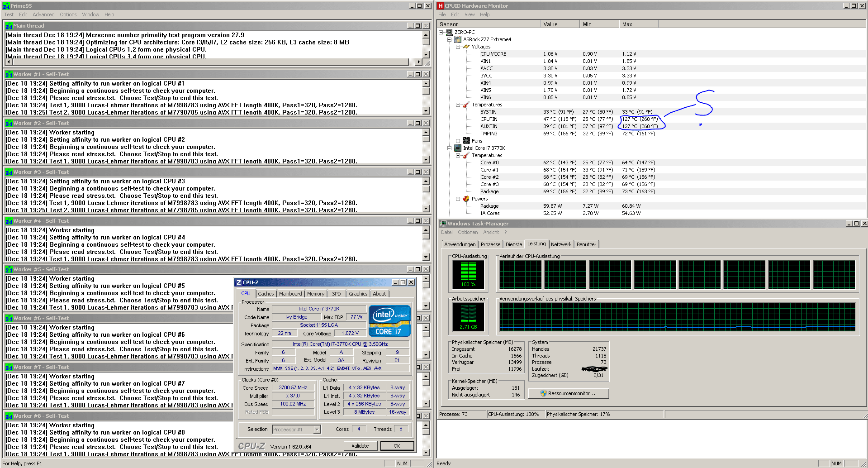Open the Advanced menu in Prime95
The image size is (868, 468).
pos(43,14)
